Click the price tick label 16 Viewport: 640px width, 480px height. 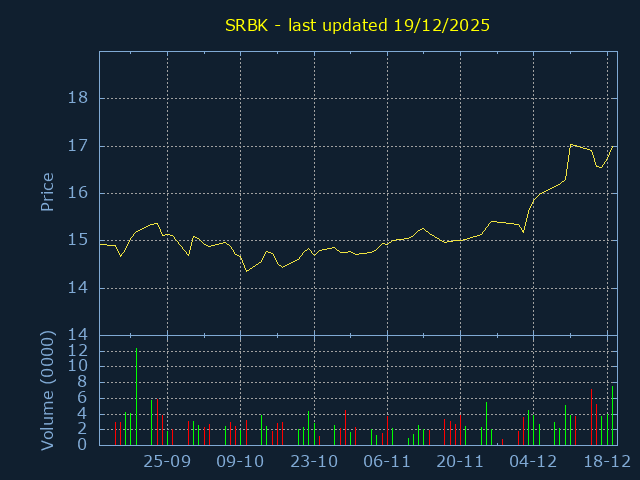[x=79, y=193]
